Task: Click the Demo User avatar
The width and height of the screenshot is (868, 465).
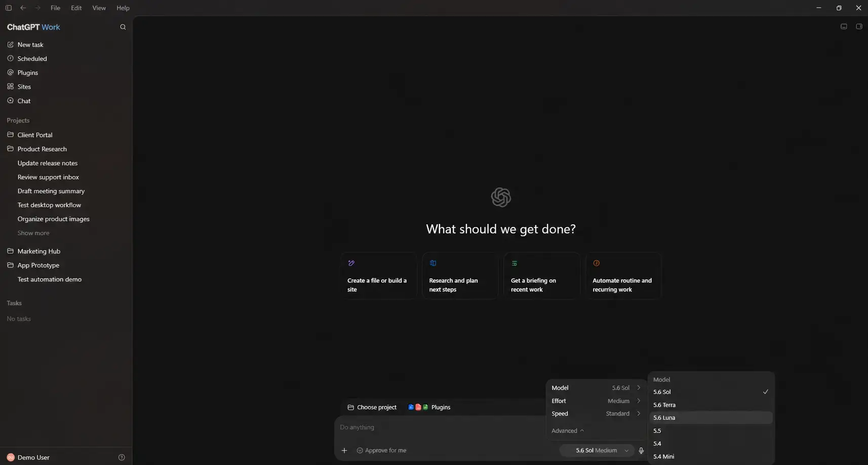Action: pos(10,457)
